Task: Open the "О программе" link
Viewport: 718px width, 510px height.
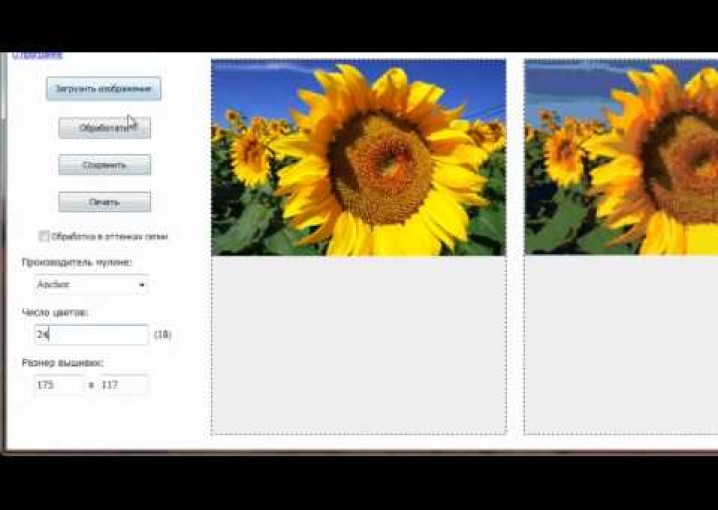Action: click(x=37, y=55)
